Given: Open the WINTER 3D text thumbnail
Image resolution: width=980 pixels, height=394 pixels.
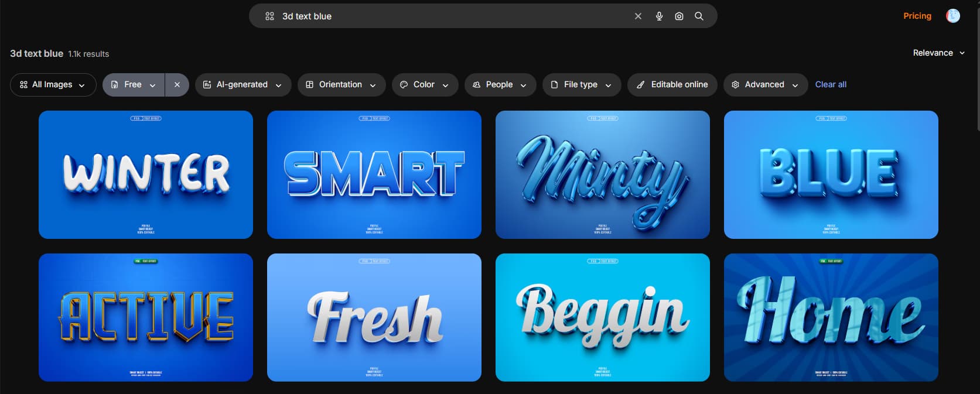Looking at the screenshot, I should tap(146, 174).
